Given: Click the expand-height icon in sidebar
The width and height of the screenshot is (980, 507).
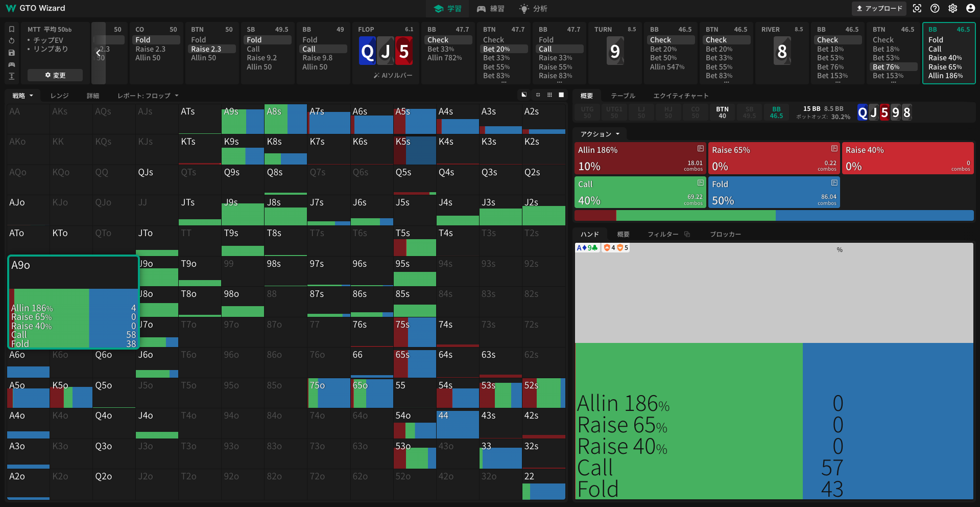Looking at the screenshot, I should (x=12, y=76).
